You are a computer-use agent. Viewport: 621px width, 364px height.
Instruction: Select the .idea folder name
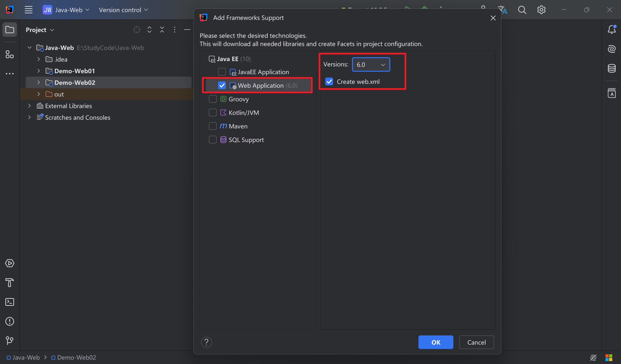(x=61, y=59)
